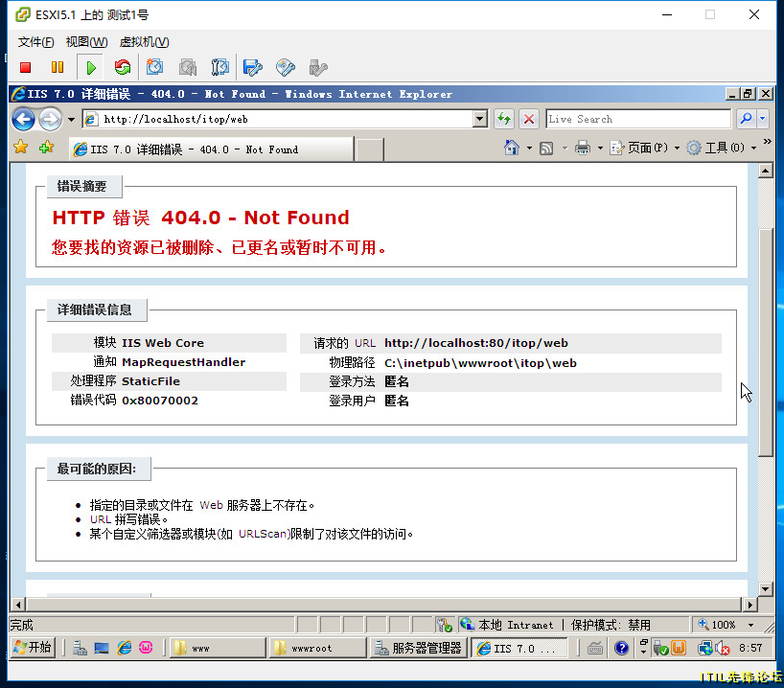Switch to 服务器管理器 on the taskbar
The width and height of the screenshot is (784, 688).
point(419,648)
